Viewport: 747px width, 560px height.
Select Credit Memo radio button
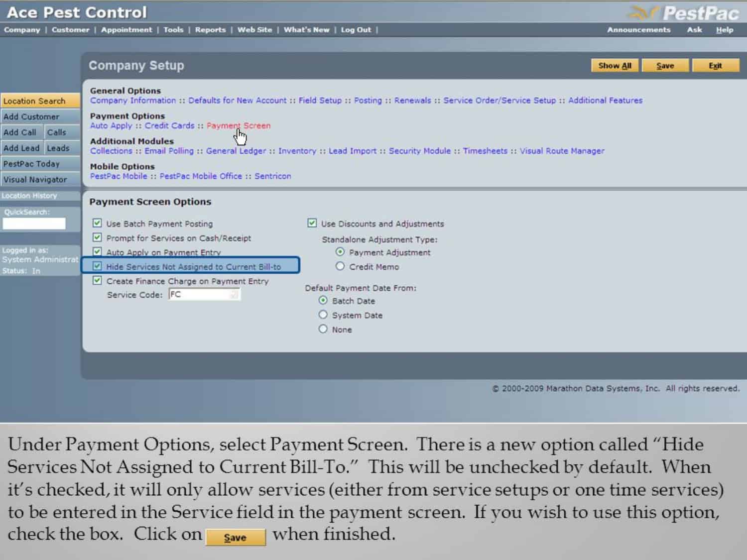(340, 266)
